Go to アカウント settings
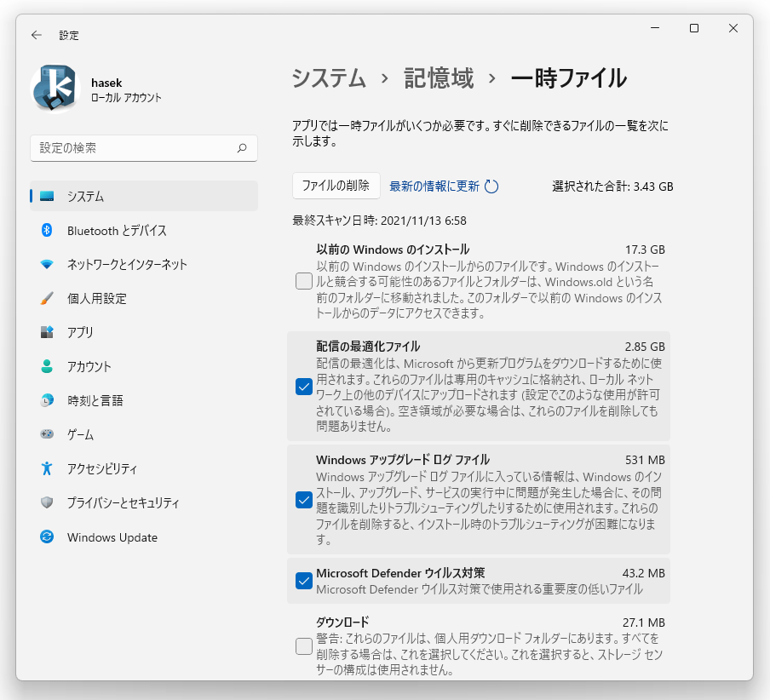This screenshot has width=770, height=700. click(144, 366)
